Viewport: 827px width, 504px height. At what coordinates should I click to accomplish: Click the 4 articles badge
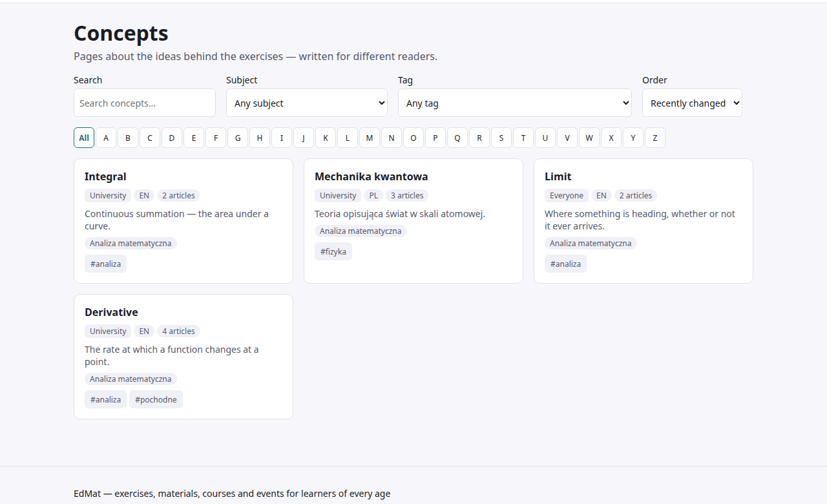[178, 331]
